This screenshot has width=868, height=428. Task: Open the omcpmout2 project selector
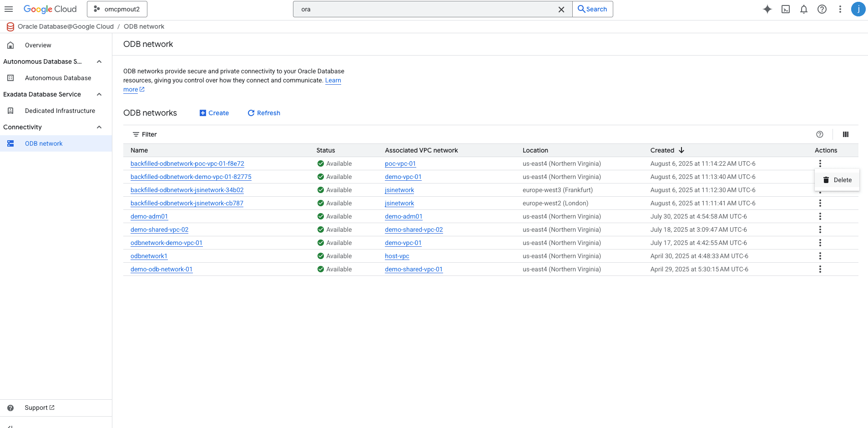117,9
